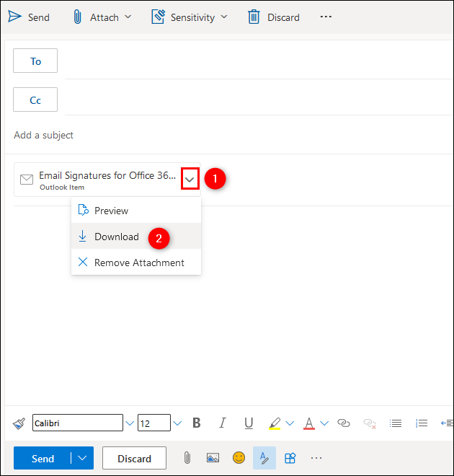Toggle the formatting options pen icon
This screenshot has height=476, width=454.
click(264, 458)
